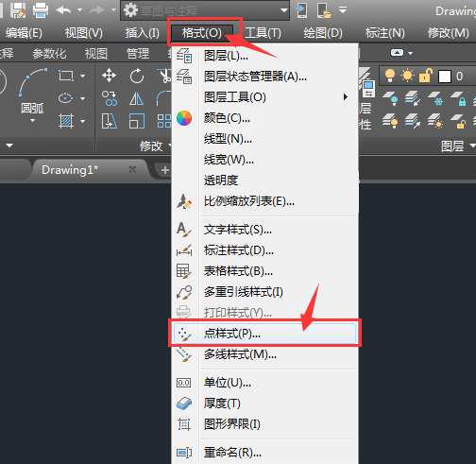Click the minimize ribbon panel button
The image size is (476, 464).
coord(397,53)
